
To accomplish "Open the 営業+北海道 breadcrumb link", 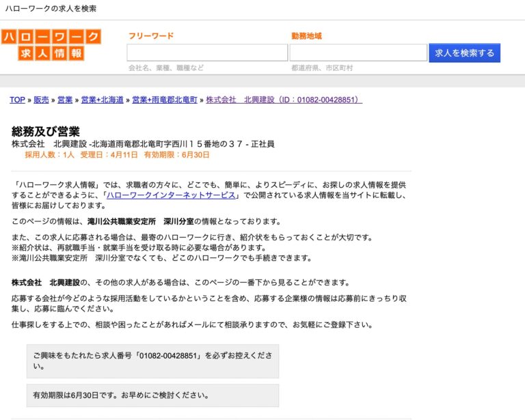I will (x=102, y=100).
